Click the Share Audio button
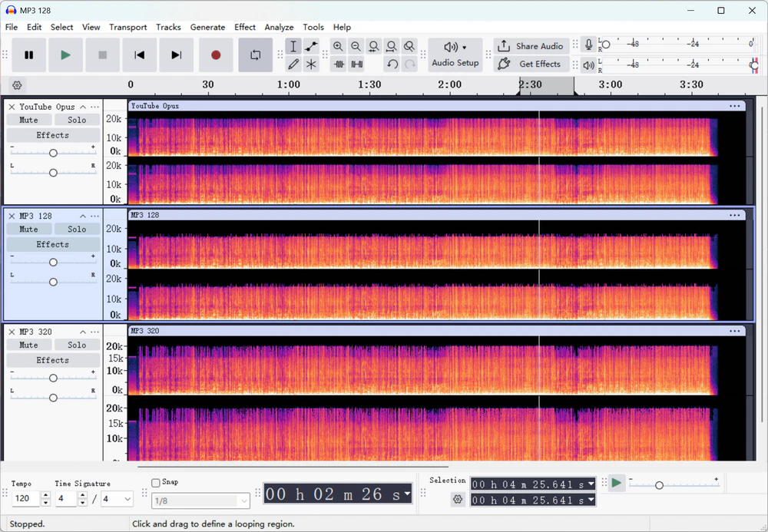The width and height of the screenshot is (768, 532). [x=531, y=46]
